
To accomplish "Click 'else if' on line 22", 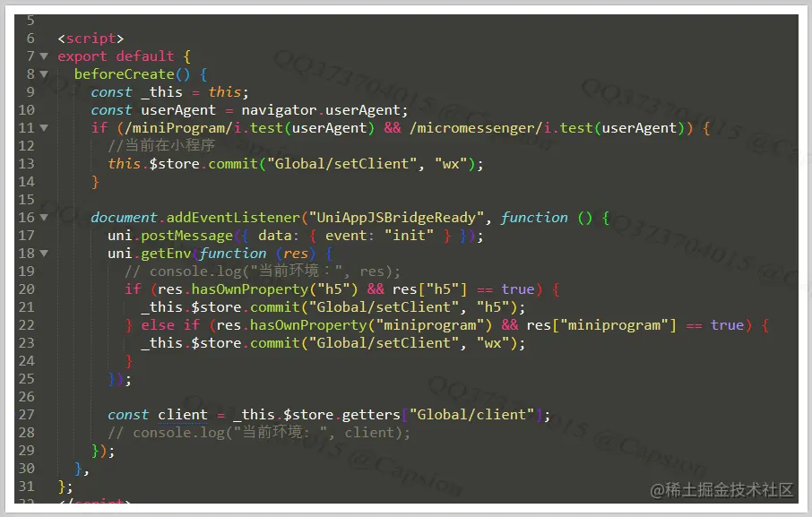I will click(170, 325).
